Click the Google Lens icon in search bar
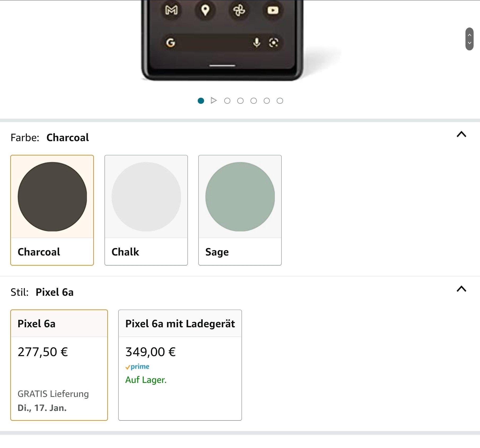The width and height of the screenshot is (480, 448). [x=274, y=42]
